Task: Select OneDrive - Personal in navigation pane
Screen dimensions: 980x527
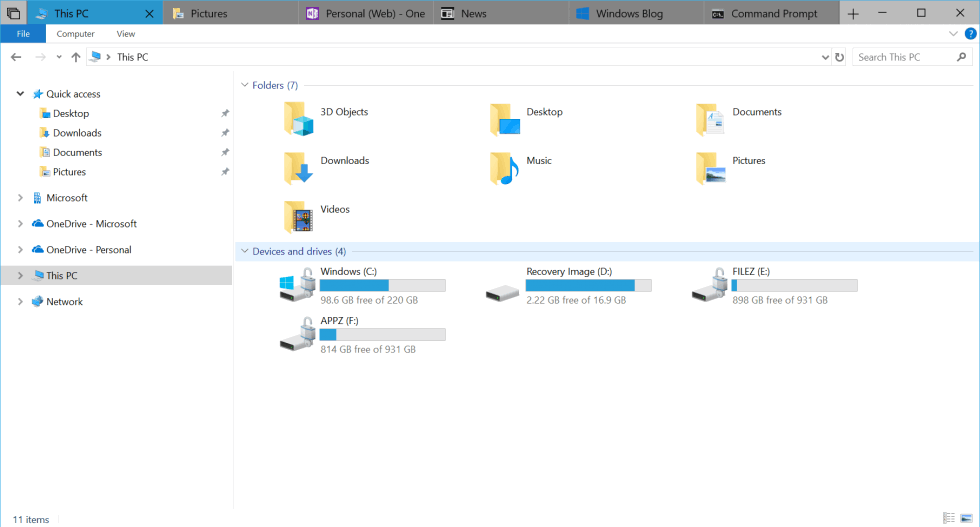Action: click(x=88, y=249)
